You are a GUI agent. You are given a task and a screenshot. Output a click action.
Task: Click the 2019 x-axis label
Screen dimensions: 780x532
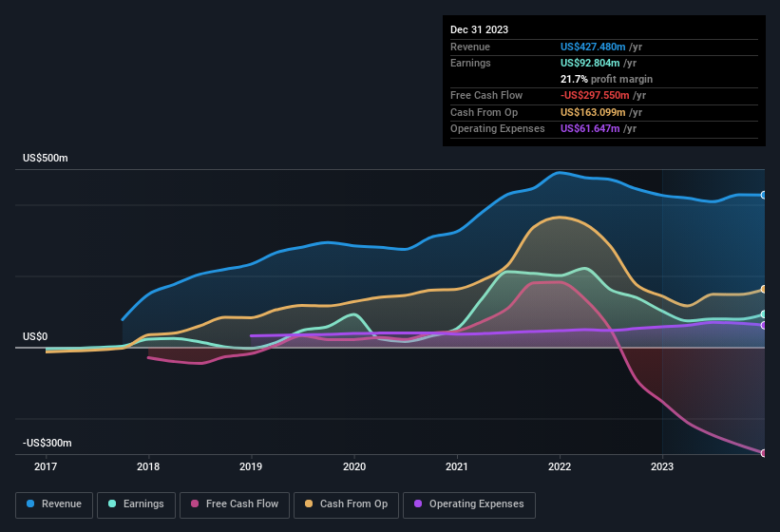pyautogui.click(x=251, y=466)
